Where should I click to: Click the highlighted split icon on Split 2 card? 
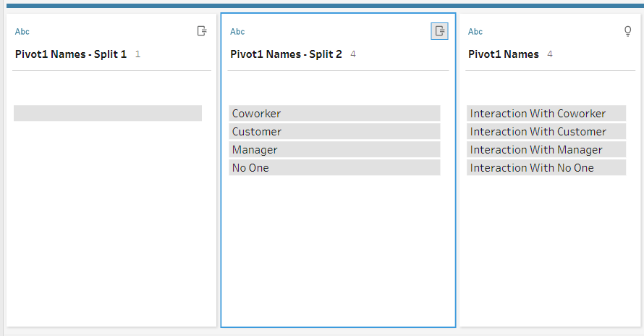pos(439,31)
